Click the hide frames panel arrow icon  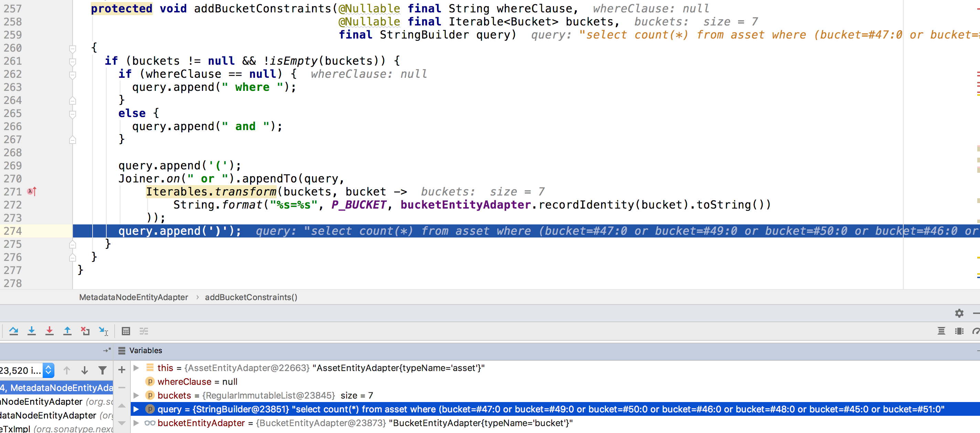pyautogui.click(x=107, y=350)
